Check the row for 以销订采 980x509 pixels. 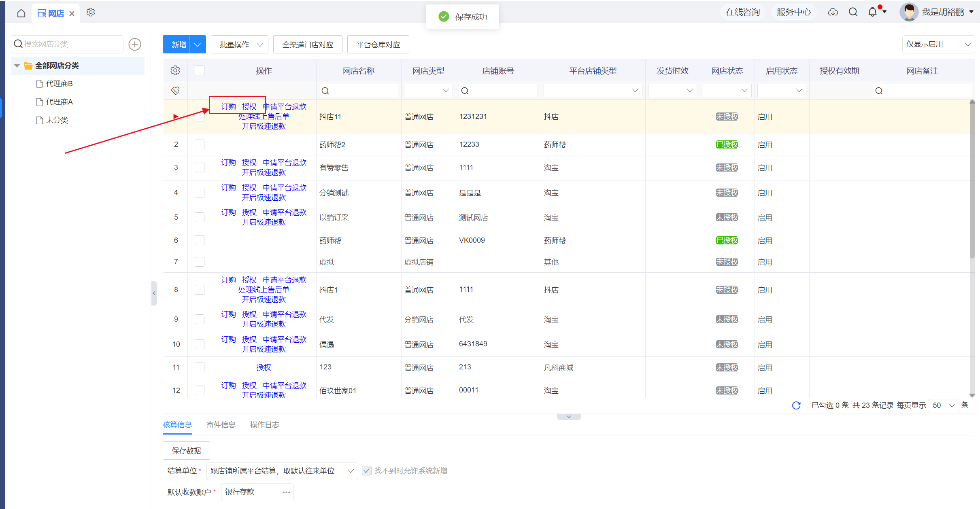(x=200, y=217)
